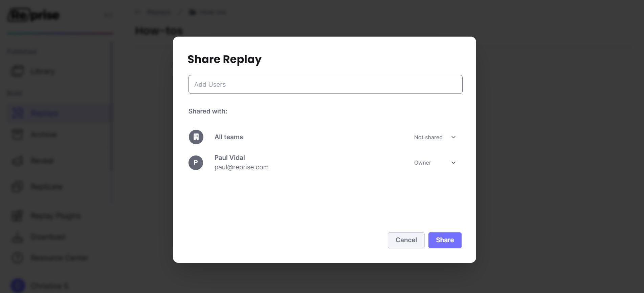Select the paul@reprise.com email text
The width and height of the screenshot is (644, 293).
[x=241, y=167]
